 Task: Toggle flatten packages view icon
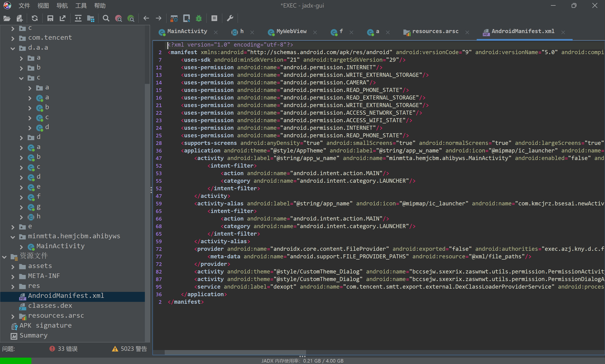click(x=91, y=18)
